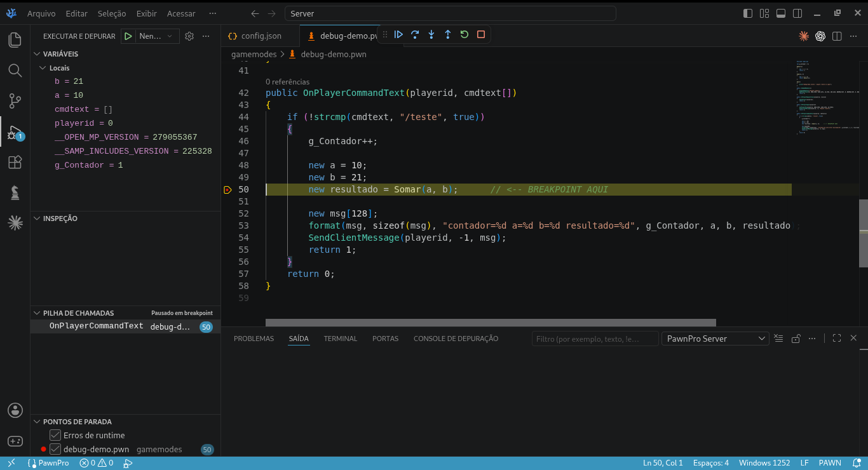
Task: Open the Source Control activity bar icon
Action: coord(15,100)
